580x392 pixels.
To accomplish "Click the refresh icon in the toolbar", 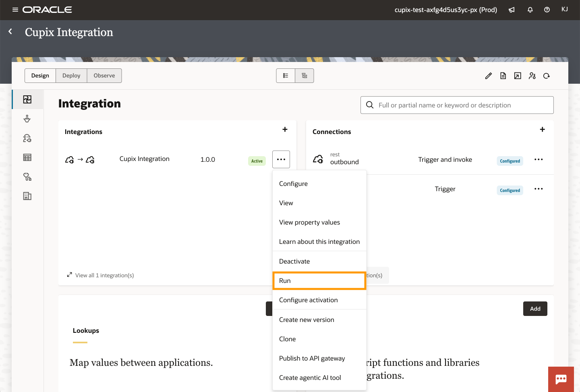I will point(547,76).
